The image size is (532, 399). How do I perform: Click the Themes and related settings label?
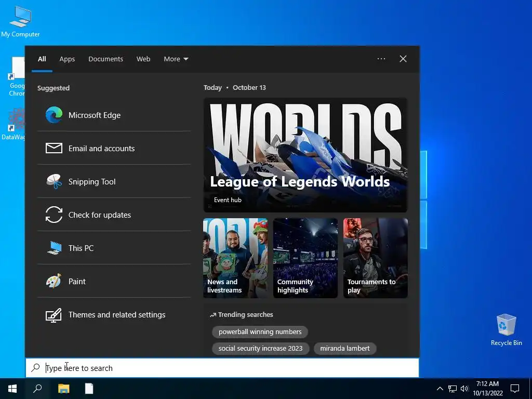point(117,315)
